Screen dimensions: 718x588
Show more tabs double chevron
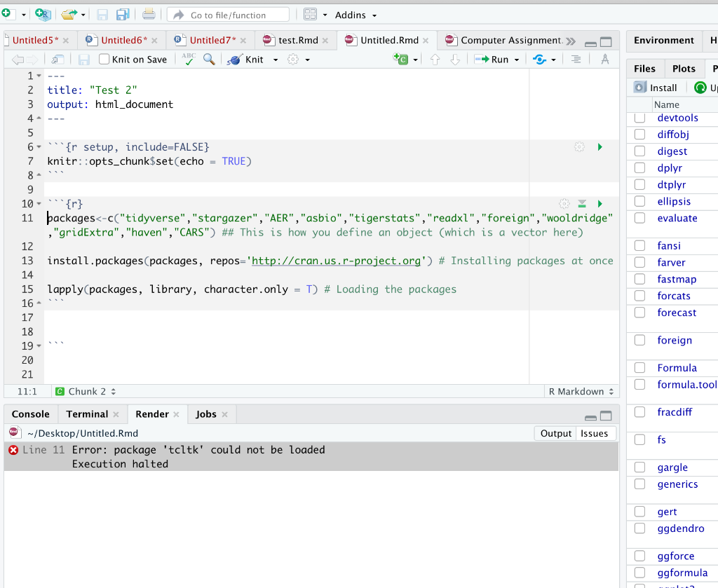(x=570, y=41)
